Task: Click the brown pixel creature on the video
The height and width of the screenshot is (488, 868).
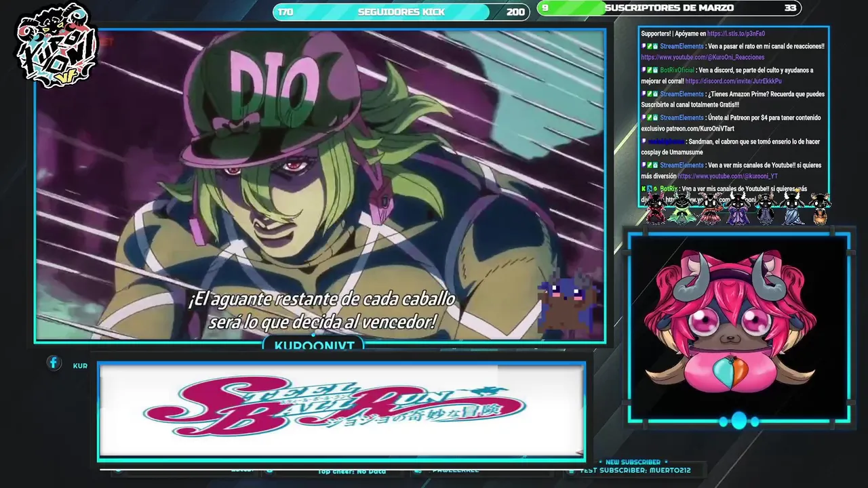Action: (x=568, y=303)
